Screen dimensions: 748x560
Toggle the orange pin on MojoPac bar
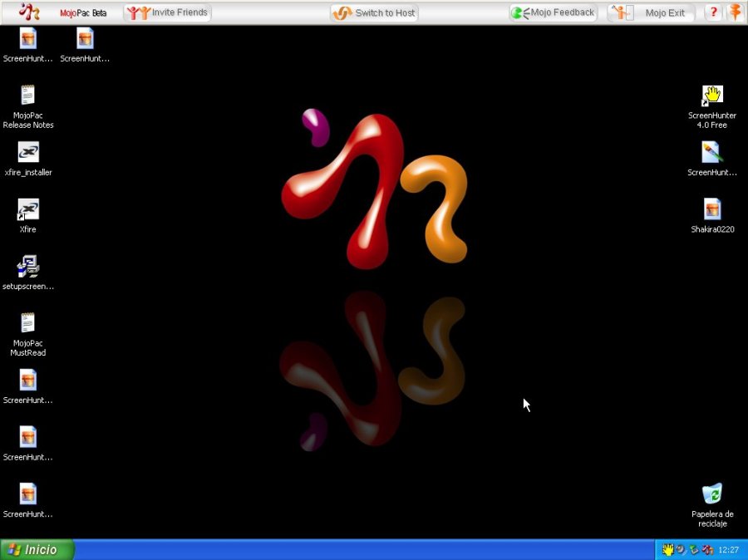(x=736, y=12)
